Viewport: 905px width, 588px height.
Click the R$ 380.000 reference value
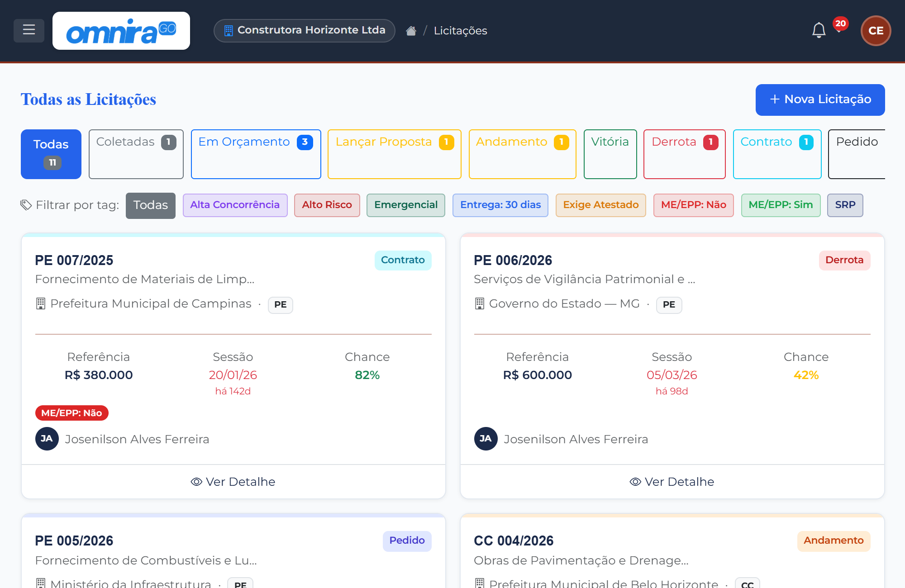pyautogui.click(x=99, y=375)
